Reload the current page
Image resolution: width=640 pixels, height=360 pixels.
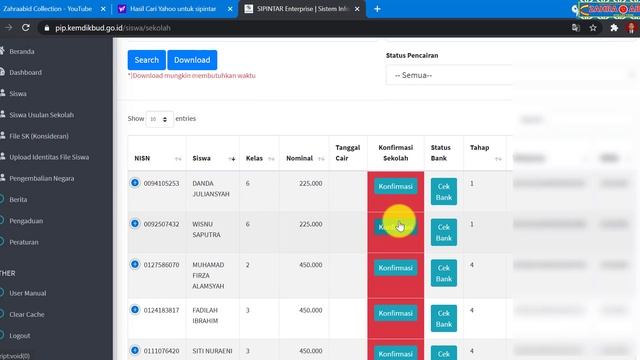26,28
